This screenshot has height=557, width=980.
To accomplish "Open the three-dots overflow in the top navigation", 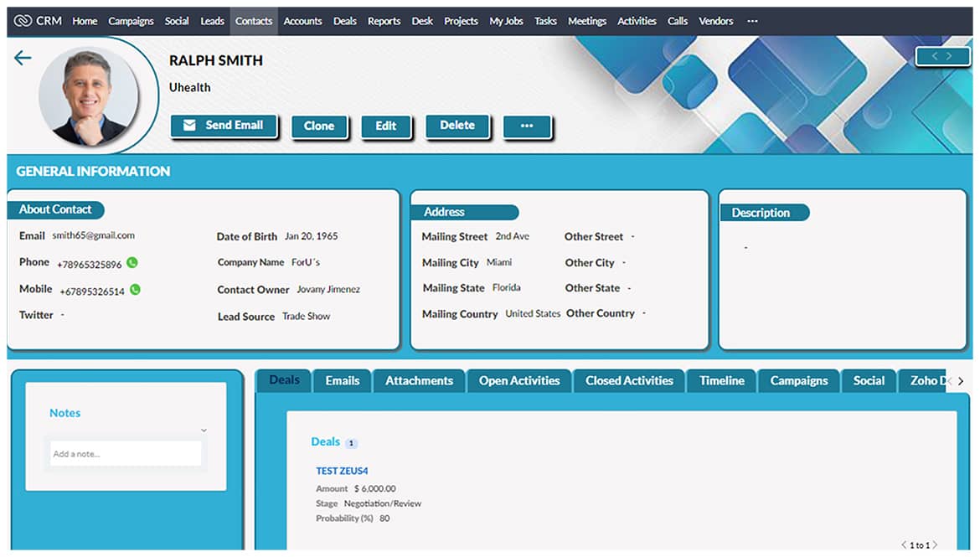I will 752,21.
